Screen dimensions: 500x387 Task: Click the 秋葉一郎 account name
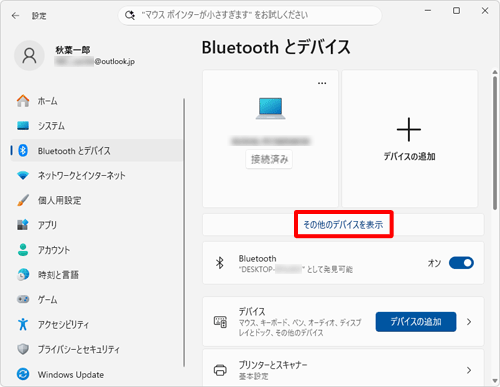73,50
